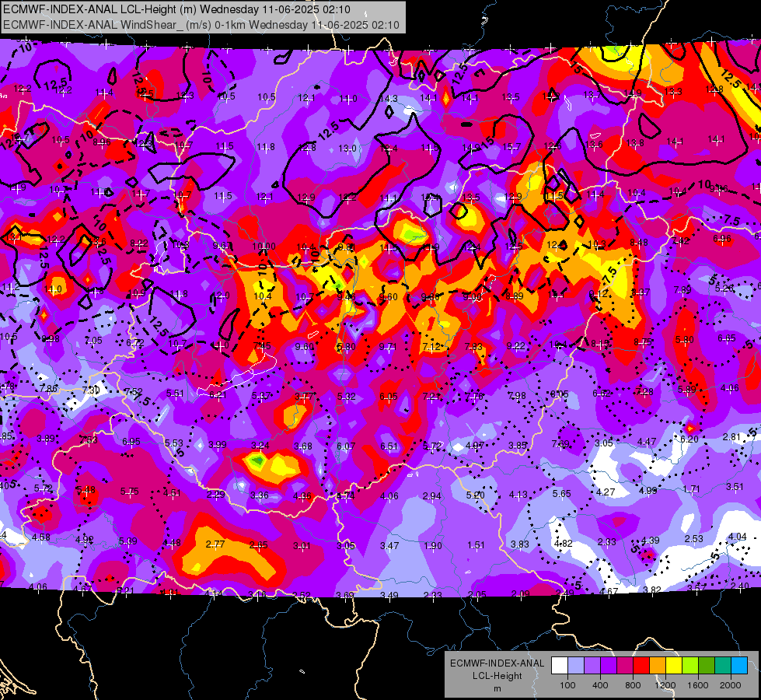Screen dimensions: 761x700
Task: Click the grid value 1.71
Action: coord(691,488)
